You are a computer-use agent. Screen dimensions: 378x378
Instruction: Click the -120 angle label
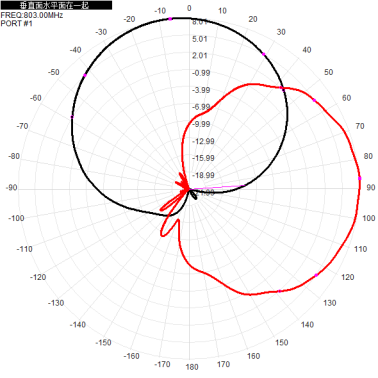pyautogui.click(x=38, y=277)
